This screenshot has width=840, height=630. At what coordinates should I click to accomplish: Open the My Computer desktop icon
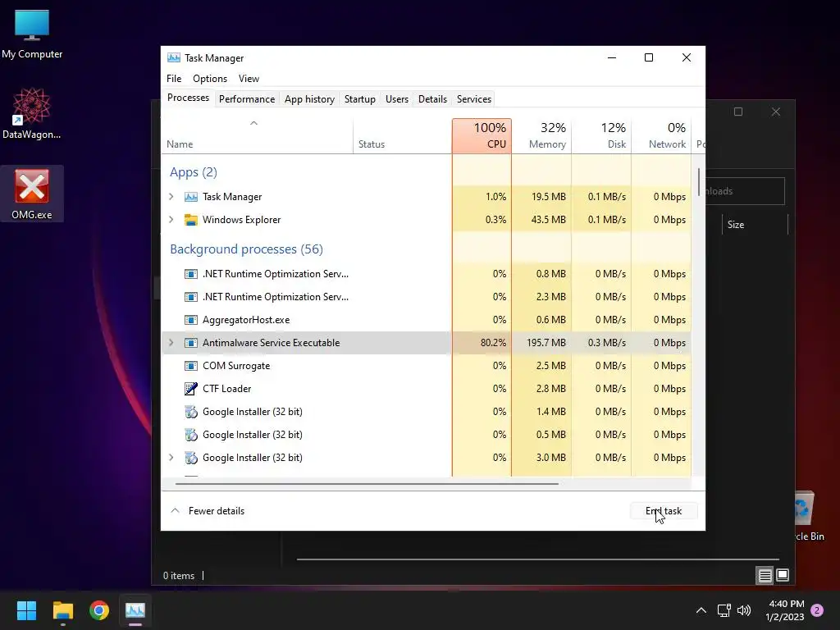coord(32,34)
